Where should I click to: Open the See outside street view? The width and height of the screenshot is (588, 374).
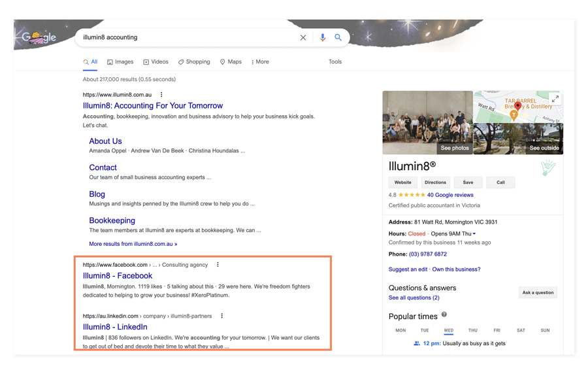pyautogui.click(x=518, y=139)
